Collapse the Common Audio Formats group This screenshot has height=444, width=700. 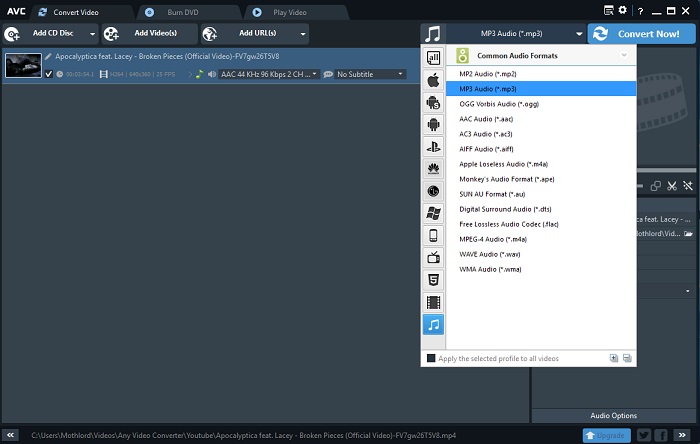pos(624,55)
